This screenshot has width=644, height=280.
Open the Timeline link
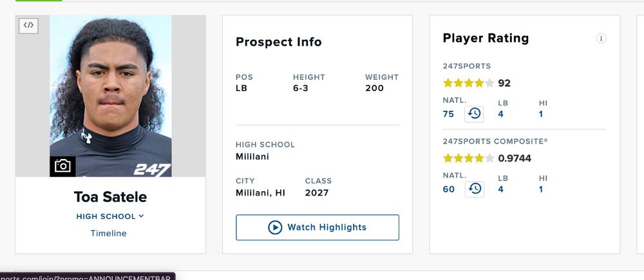pos(109,233)
